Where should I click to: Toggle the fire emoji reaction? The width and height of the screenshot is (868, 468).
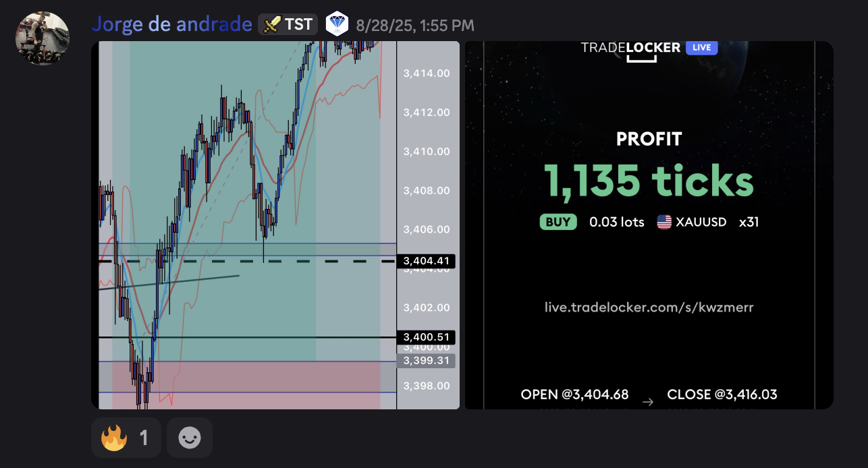pos(126,438)
